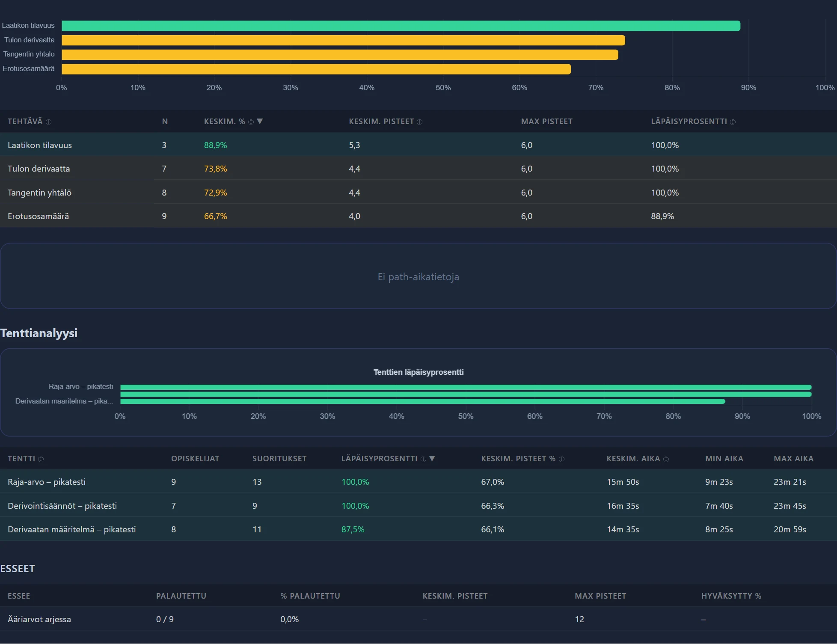Click the ESSEET section heading
Screen dimensions: 837x644
[18, 569]
